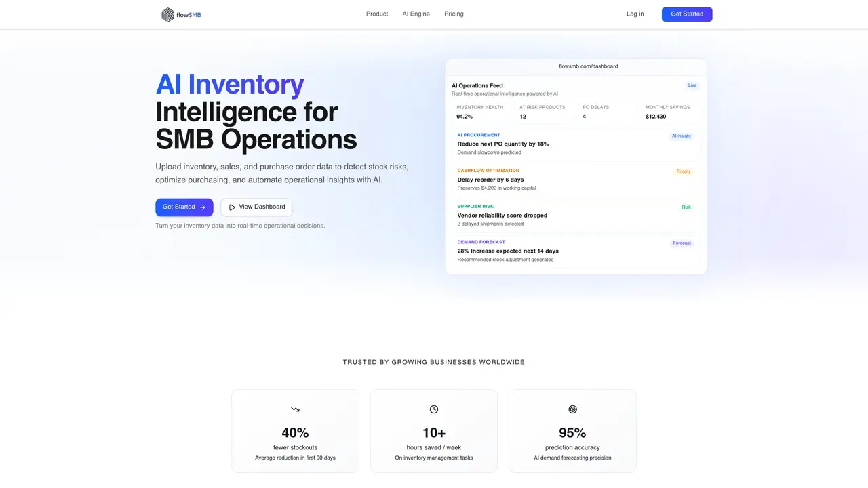868x488 pixels.
Task: Open the View Dashboard button
Action: (257, 207)
